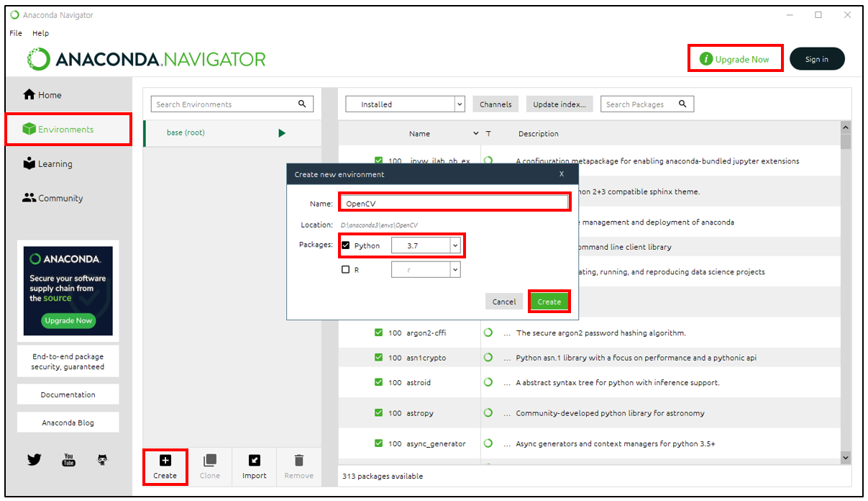Click the Description column header
This screenshot has width=868, height=501.
point(538,134)
